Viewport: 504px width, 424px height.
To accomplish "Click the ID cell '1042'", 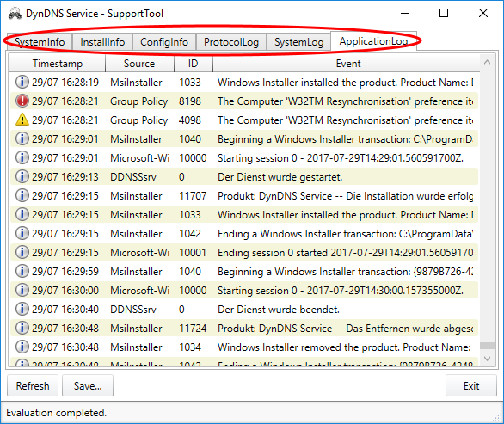I will (189, 234).
